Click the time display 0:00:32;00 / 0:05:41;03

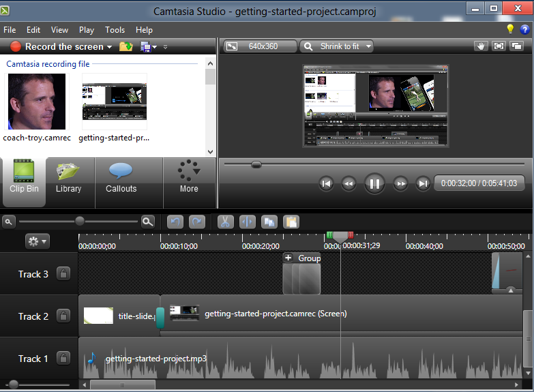(479, 183)
